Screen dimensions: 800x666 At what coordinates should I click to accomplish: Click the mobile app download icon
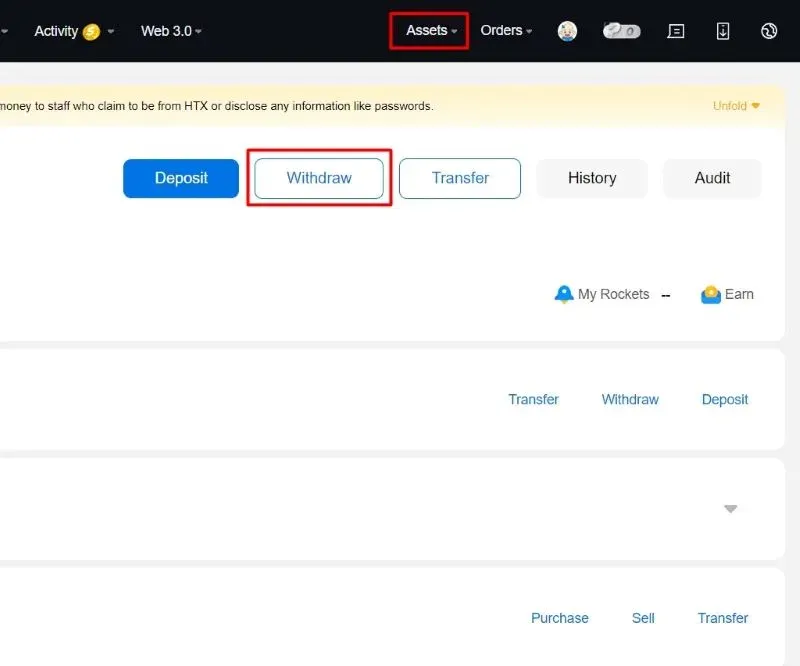(x=722, y=31)
